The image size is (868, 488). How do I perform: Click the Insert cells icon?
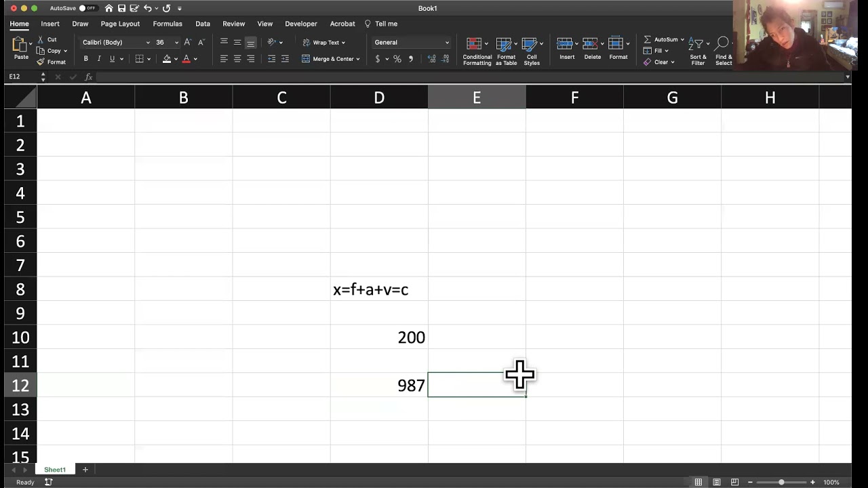click(x=564, y=43)
